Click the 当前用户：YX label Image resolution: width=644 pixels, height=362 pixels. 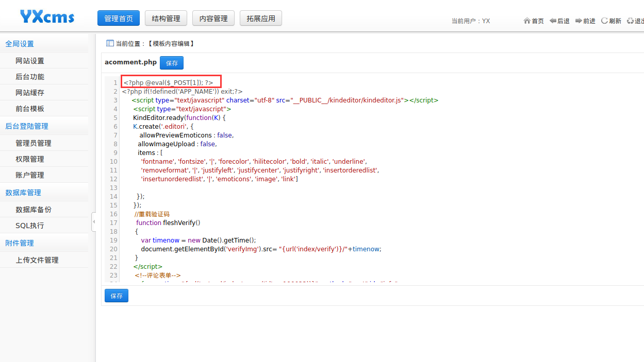(471, 21)
